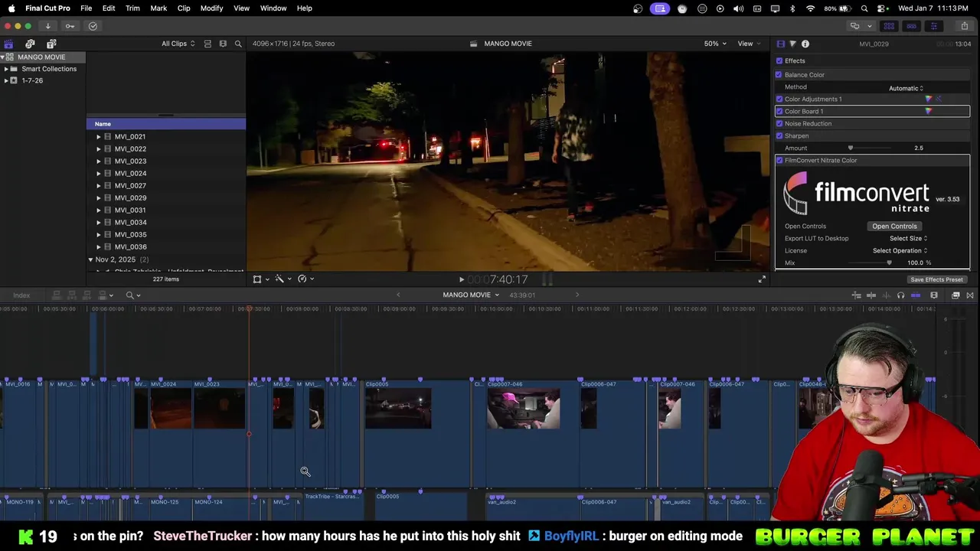Viewport: 980px width, 551px height.
Task: Show or hide the Browser panel
Action: (x=889, y=26)
